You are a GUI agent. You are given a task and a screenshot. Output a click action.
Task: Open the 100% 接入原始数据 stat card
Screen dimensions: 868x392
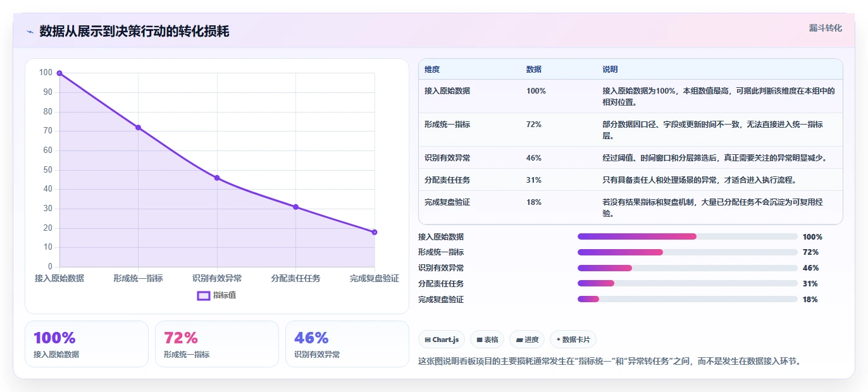pos(87,344)
